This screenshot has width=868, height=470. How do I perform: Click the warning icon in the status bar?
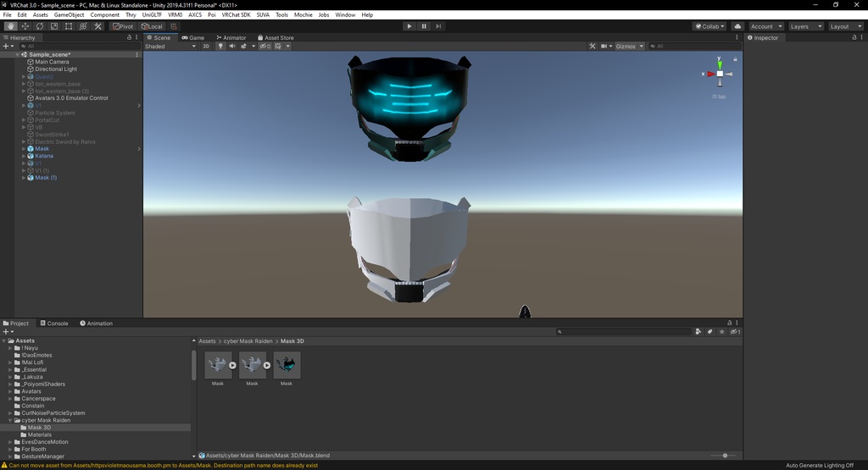click(x=4, y=466)
